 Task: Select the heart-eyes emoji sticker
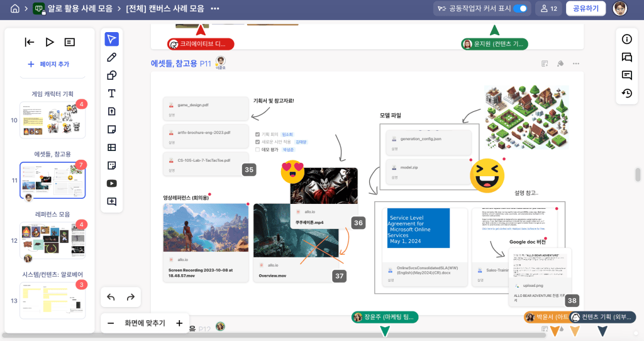[x=292, y=172]
